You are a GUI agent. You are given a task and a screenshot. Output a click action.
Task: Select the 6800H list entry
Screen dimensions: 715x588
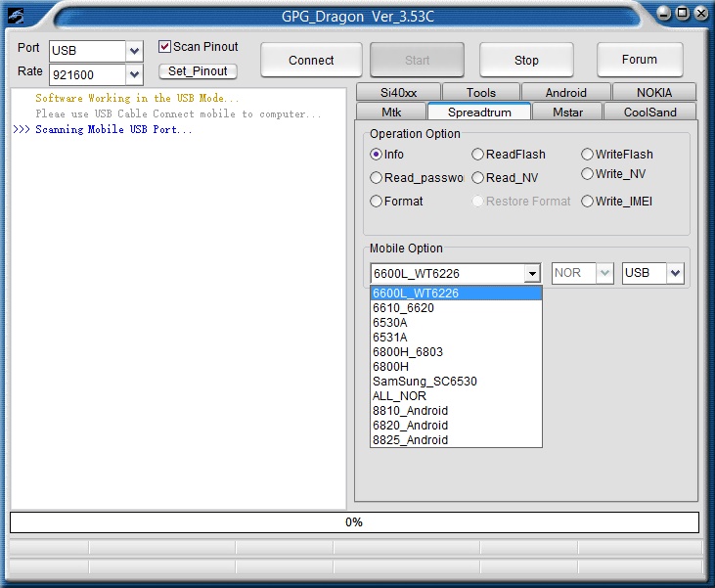point(456,366)
